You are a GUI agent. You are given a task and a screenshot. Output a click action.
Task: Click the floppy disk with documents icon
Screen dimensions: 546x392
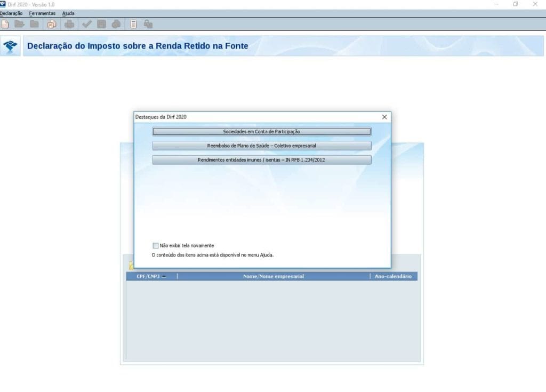[52, 24]
